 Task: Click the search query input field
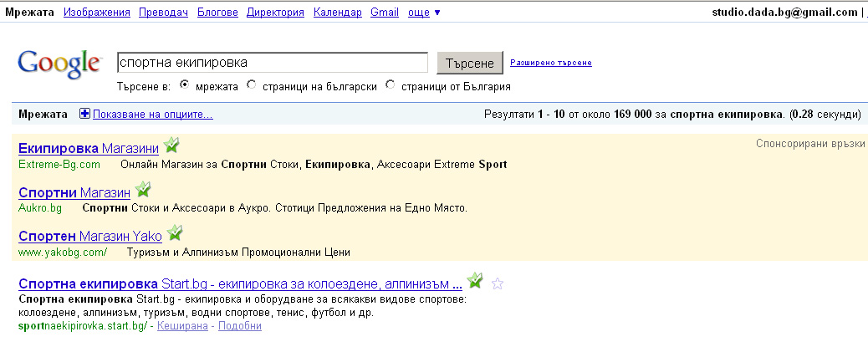click(273, 63)
